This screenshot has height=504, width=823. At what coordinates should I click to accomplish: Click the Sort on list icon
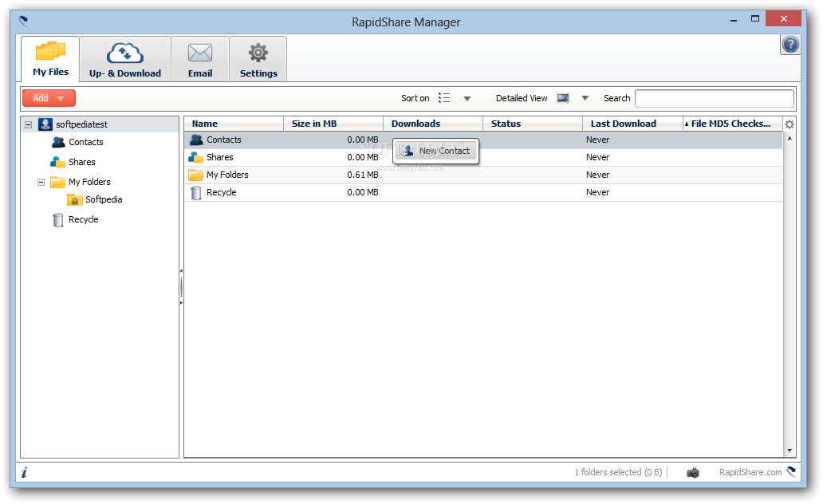coord(444,98)
